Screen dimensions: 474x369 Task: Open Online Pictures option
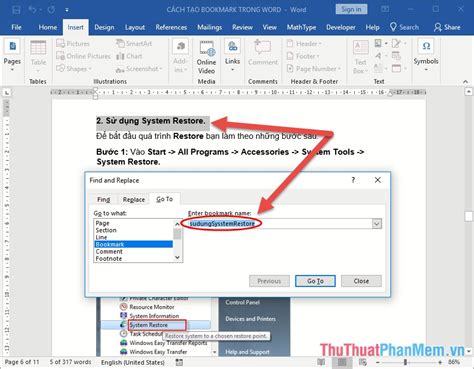pos(83,56)
